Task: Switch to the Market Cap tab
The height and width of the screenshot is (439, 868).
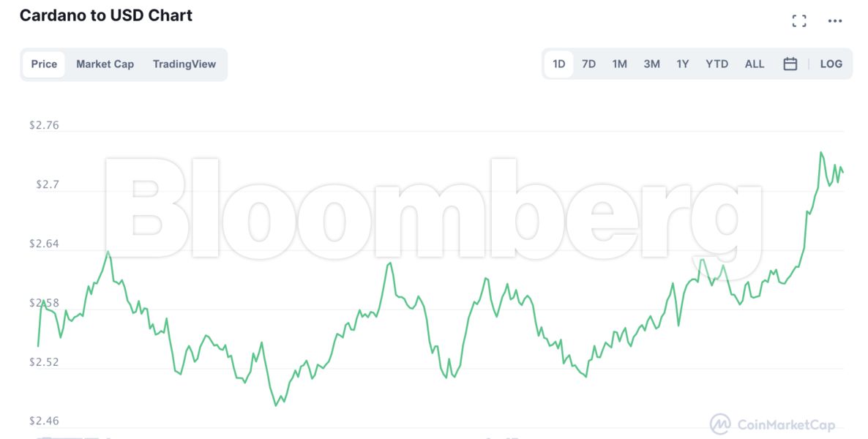Action: pyautogui.click(x=105, y=64)
